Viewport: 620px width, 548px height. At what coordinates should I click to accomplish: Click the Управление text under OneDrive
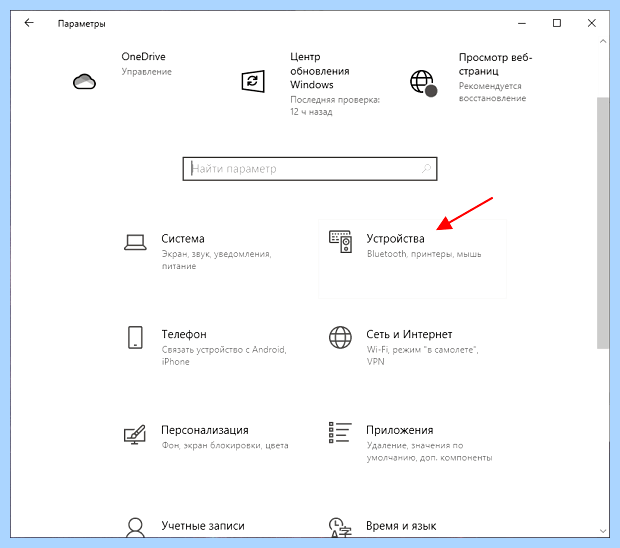pyautogui.click(x=146, y=72)
